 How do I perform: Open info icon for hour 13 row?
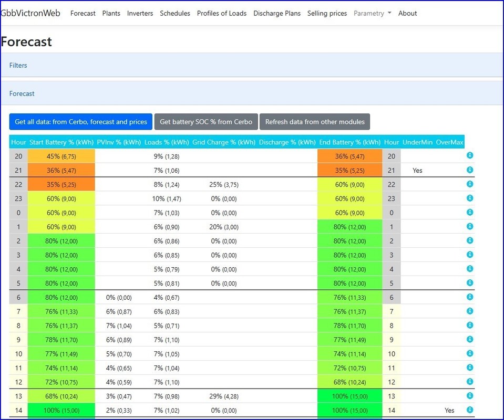point(470,396)
